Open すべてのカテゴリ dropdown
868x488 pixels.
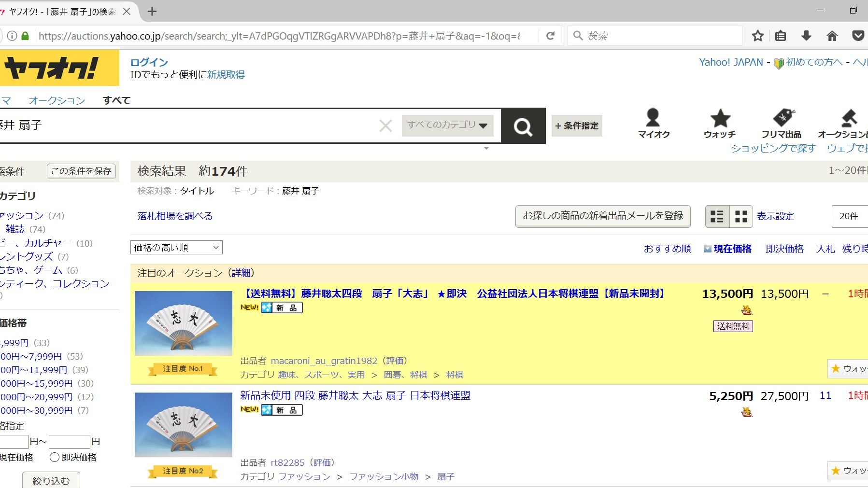tap(448, 125)
